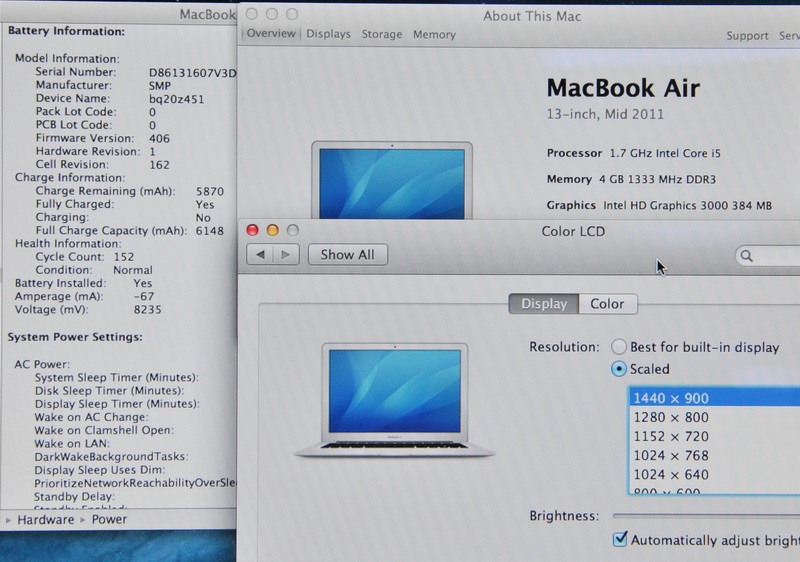This screenshot has height=562, width=800.
Task: Click the Serial Number value D86131607V3D
Action: click(192, 73)
